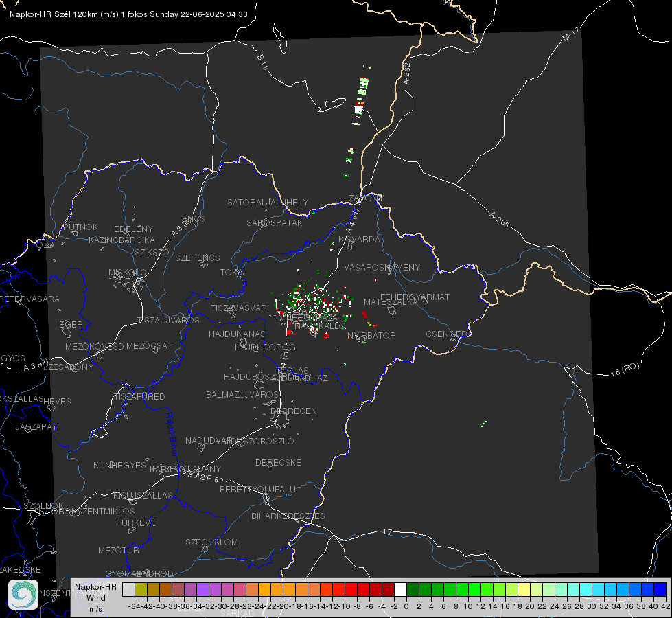672x618 pixels.
Task: Click the JÁSZAPÁTI town label
Action: pyautogui.click(x=37, y=426)
